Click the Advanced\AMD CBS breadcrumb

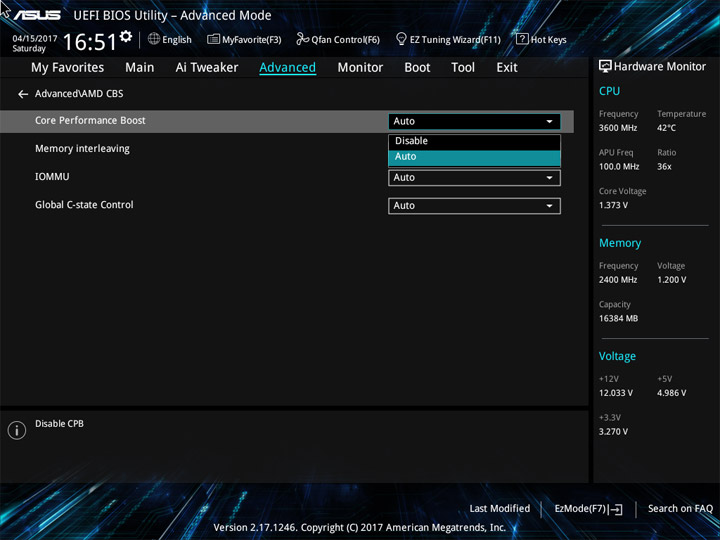[79, 94]
